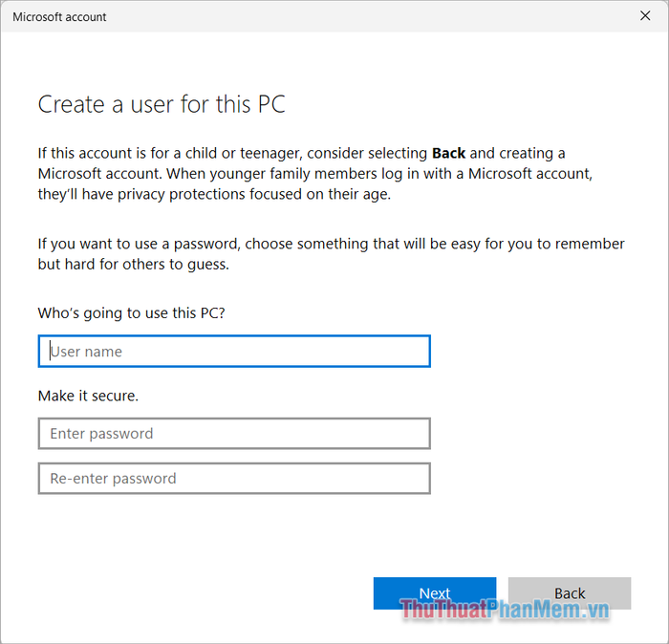Screen dimensions: 669x644
Task: Click the 'Microsoft account' window title
Action: pos(59,16)
